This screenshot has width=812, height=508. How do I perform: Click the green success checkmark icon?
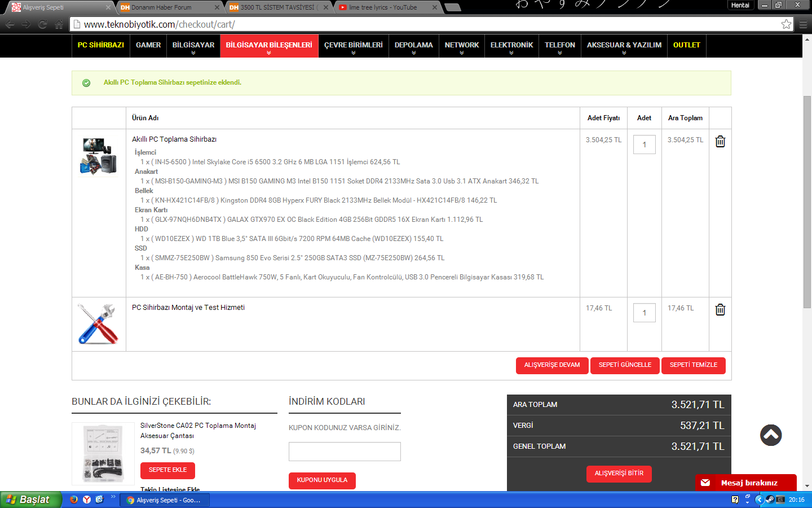pos(86,83)
